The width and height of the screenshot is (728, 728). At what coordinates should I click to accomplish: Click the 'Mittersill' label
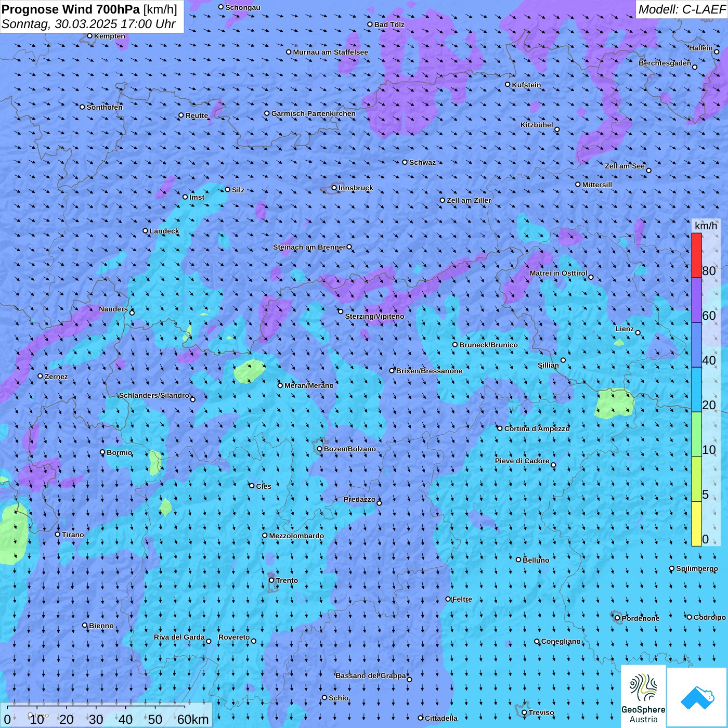[x=597, y=185]
